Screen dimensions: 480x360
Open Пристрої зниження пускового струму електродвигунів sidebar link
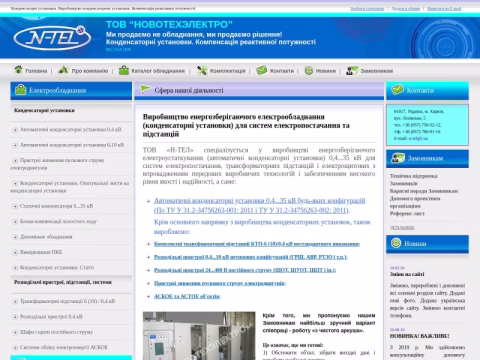pos(57,164)
